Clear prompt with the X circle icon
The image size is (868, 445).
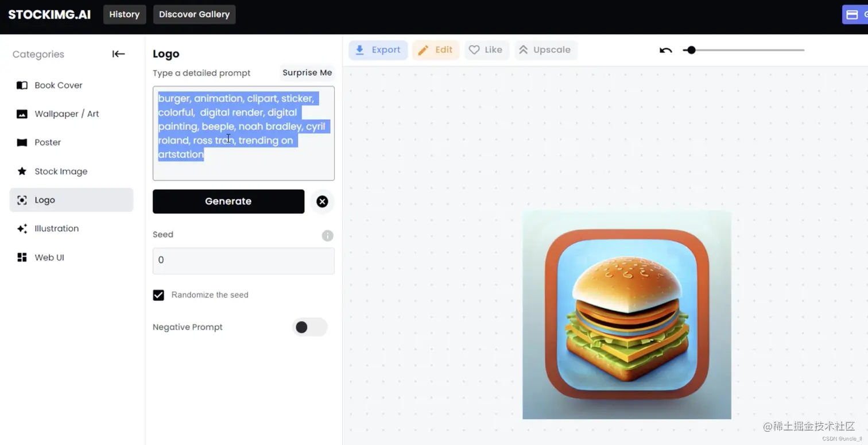coord(322,202)
